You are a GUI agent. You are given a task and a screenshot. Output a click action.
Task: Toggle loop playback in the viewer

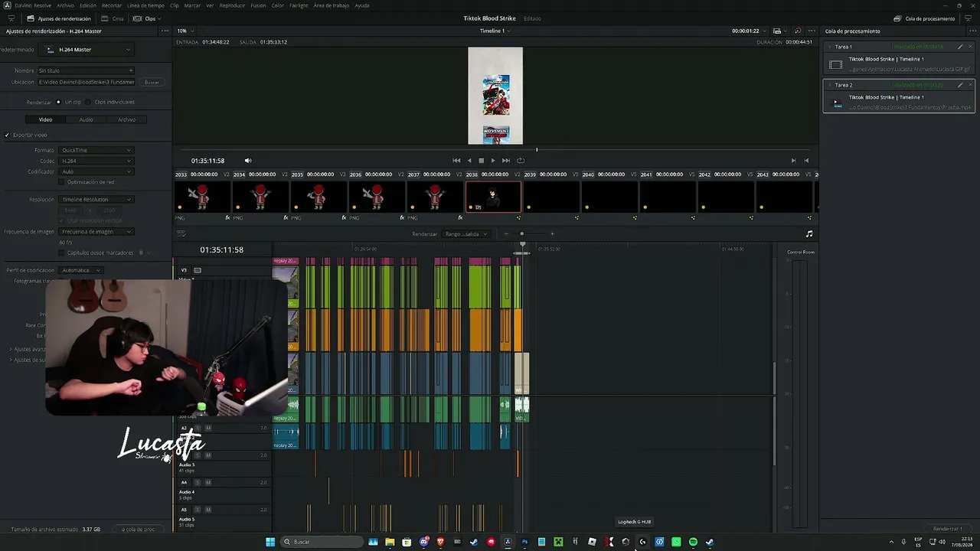[x=521, y=161]
